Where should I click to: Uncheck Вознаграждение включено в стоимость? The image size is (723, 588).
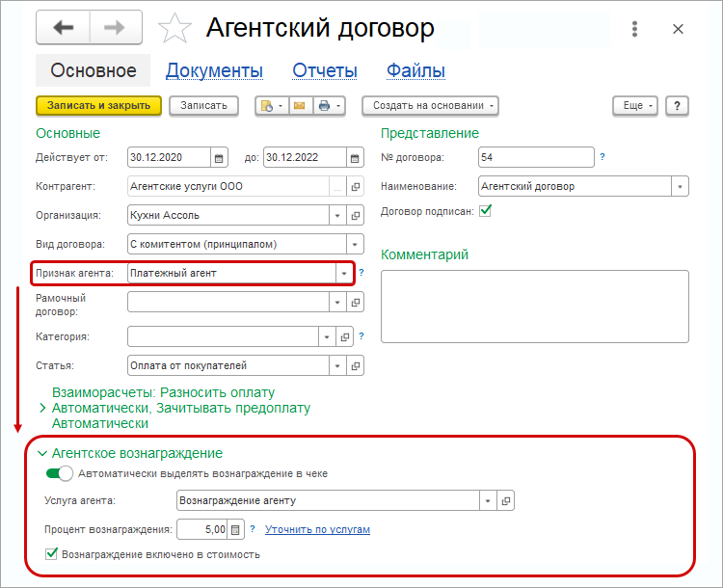point(52,554)
